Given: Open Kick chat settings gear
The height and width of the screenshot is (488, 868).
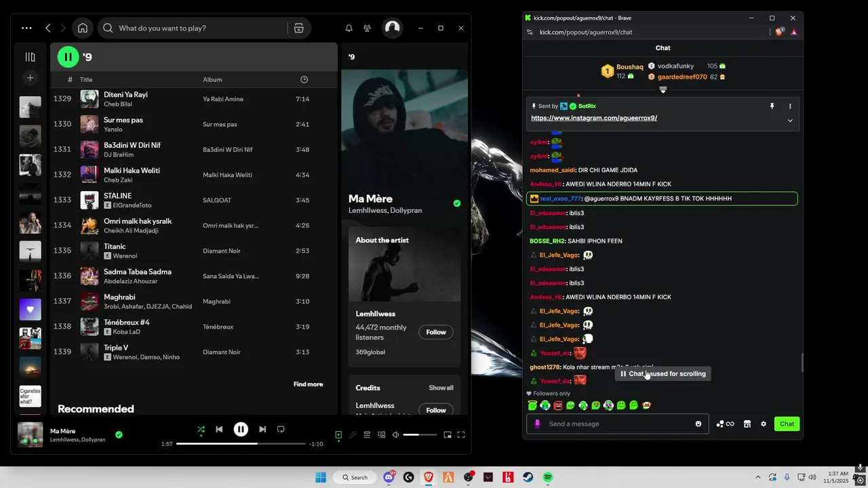Looking at the screenshot, I should tap(763, 424).
